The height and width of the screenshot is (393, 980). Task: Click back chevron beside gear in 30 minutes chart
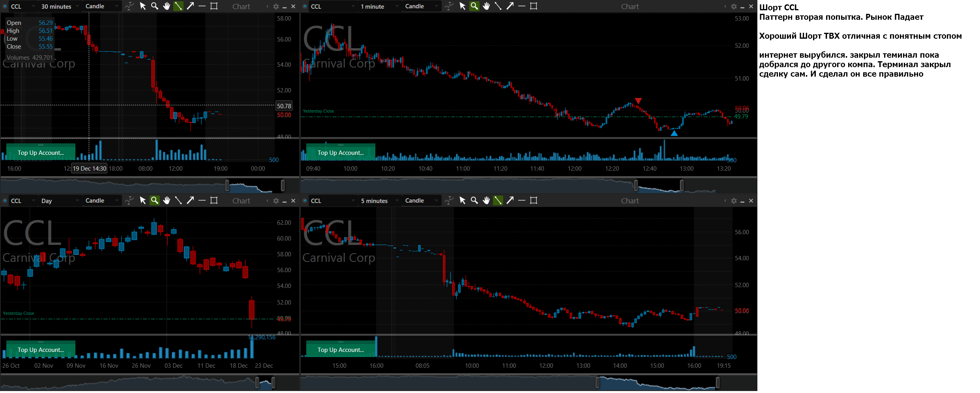267,6
